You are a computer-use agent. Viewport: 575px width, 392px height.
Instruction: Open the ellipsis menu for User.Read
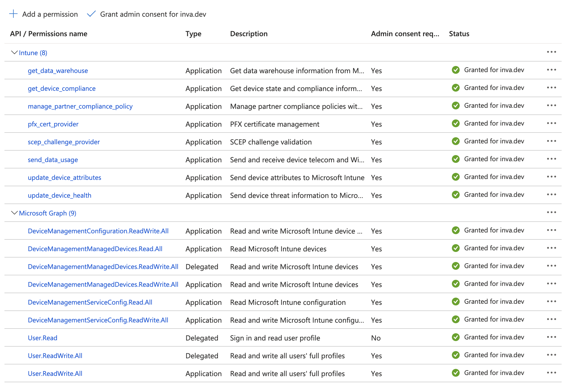tap(551, 337)
